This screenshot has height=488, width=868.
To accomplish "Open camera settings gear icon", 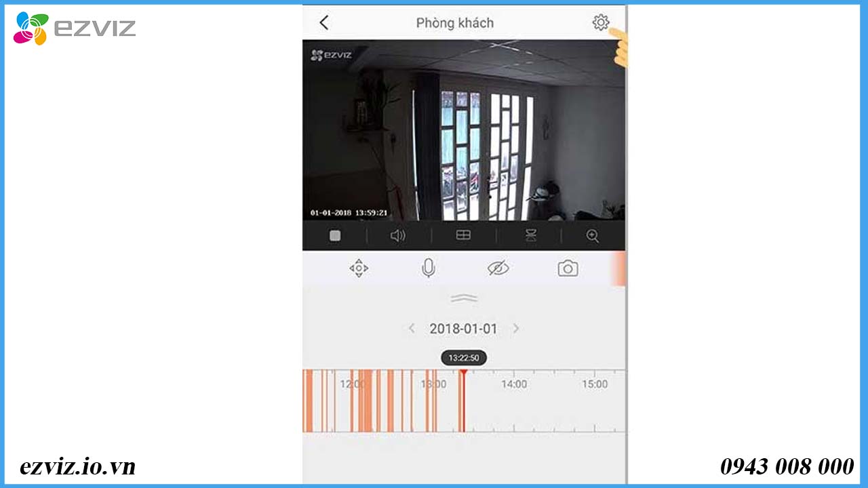I will point(600,22).
